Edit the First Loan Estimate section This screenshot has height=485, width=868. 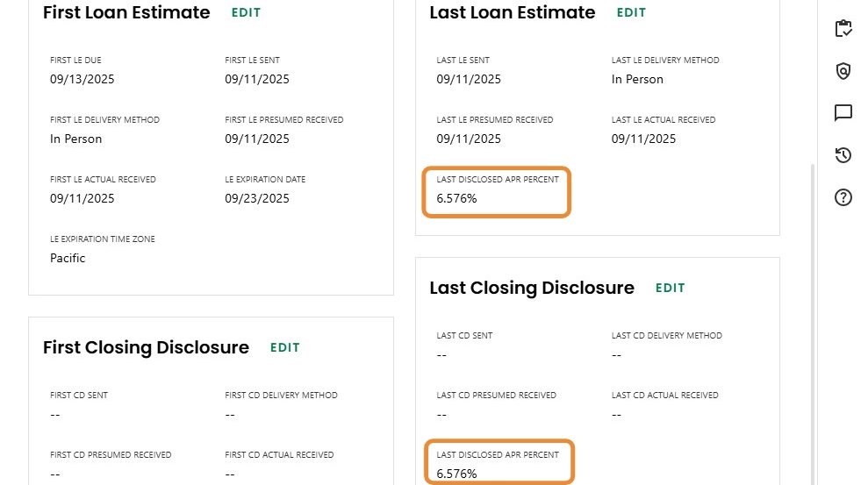[246, 13]
